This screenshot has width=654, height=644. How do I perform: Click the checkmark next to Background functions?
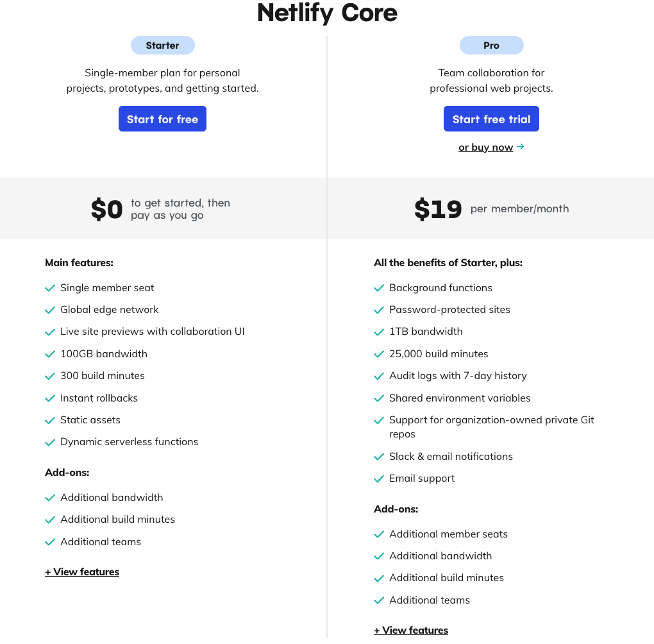[x=379, y=288]
